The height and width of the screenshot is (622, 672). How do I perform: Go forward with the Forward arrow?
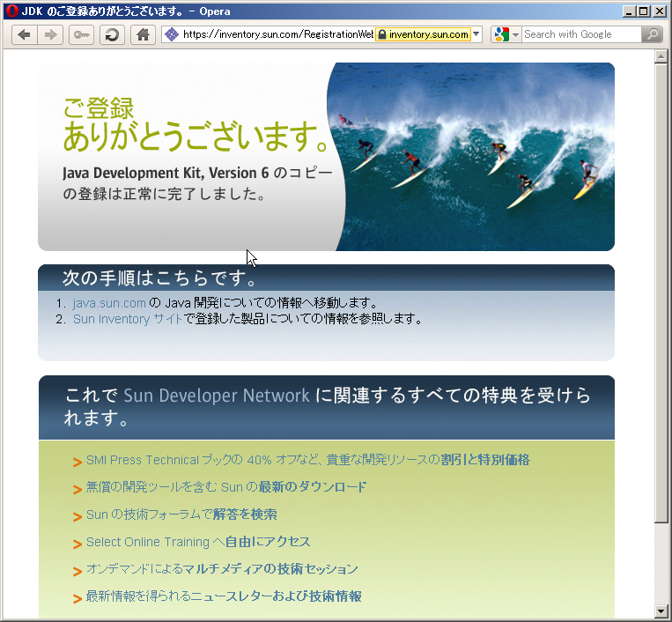coord(50,34)
